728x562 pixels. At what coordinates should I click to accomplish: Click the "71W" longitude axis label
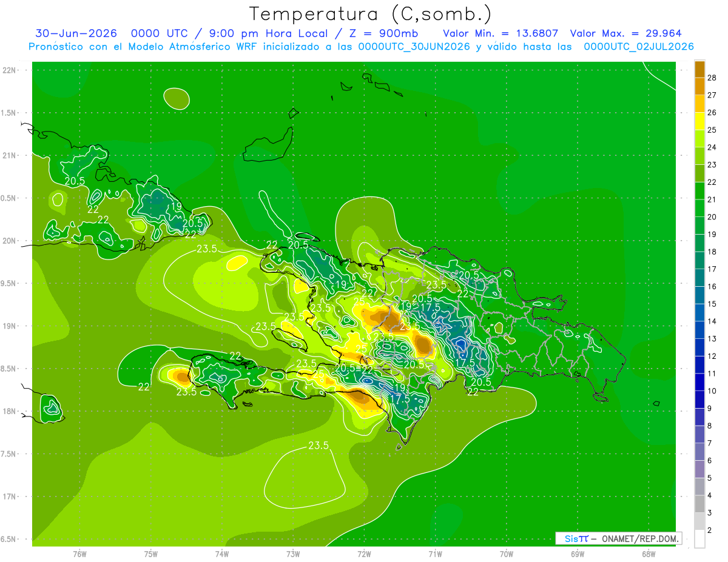pos(435,554)
